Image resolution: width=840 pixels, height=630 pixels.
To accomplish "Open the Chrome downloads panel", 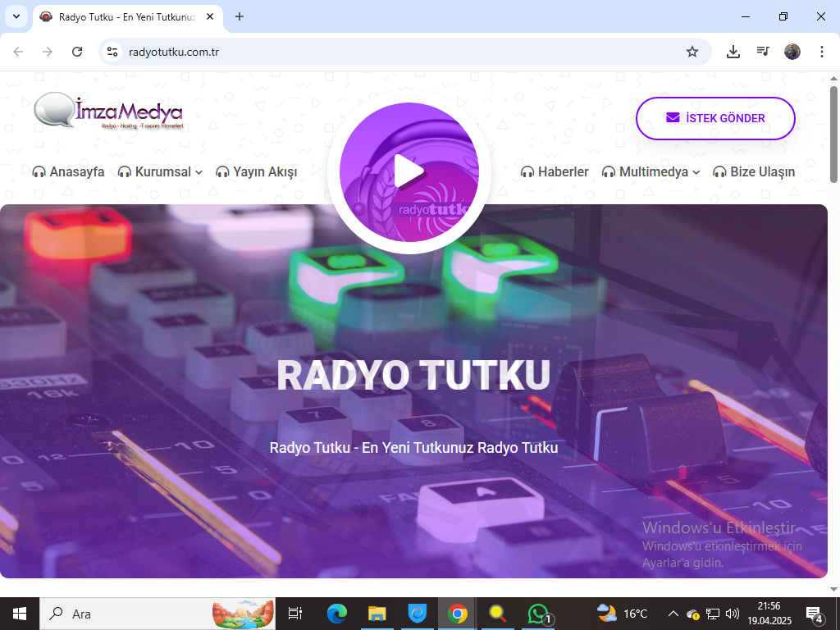I will tap(733, 52).
